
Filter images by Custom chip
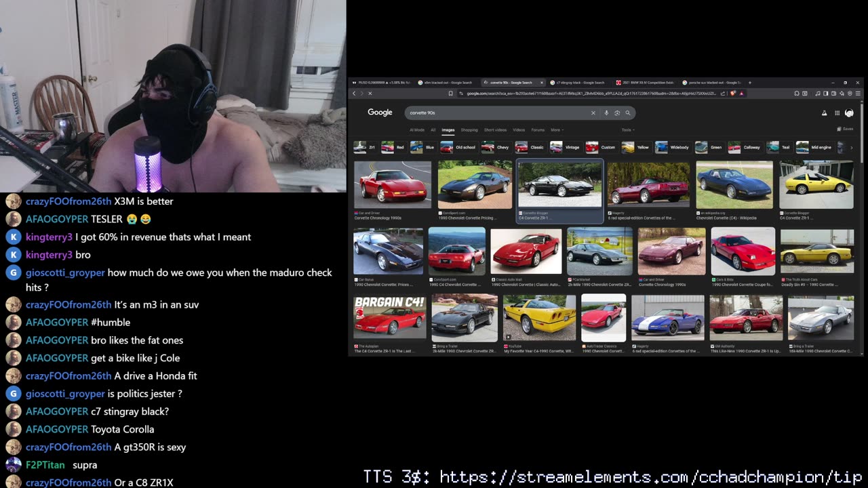601,147
